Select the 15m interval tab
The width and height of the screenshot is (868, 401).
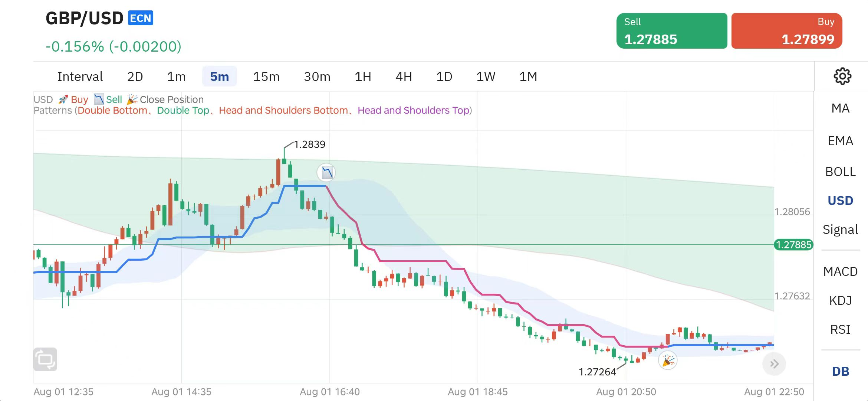[x=266, y=76]
